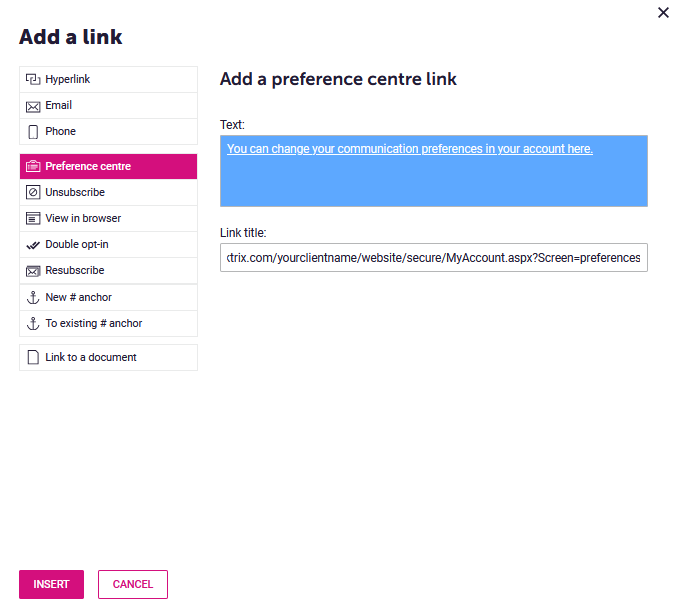This screenshot has height=609, width=678.
Task: Cancel adding the link
Action: click(133, 584)
